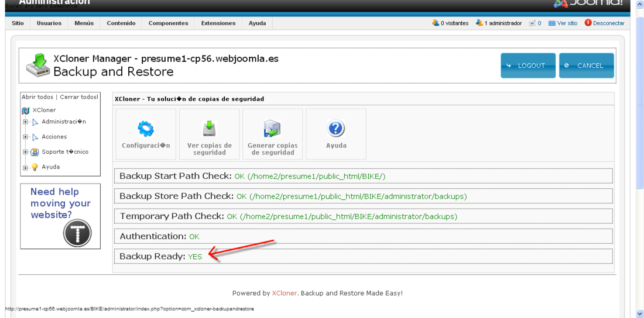644x318 pixels.
Task: Click the green YES after Backup Ready
Action: [195, 257]
